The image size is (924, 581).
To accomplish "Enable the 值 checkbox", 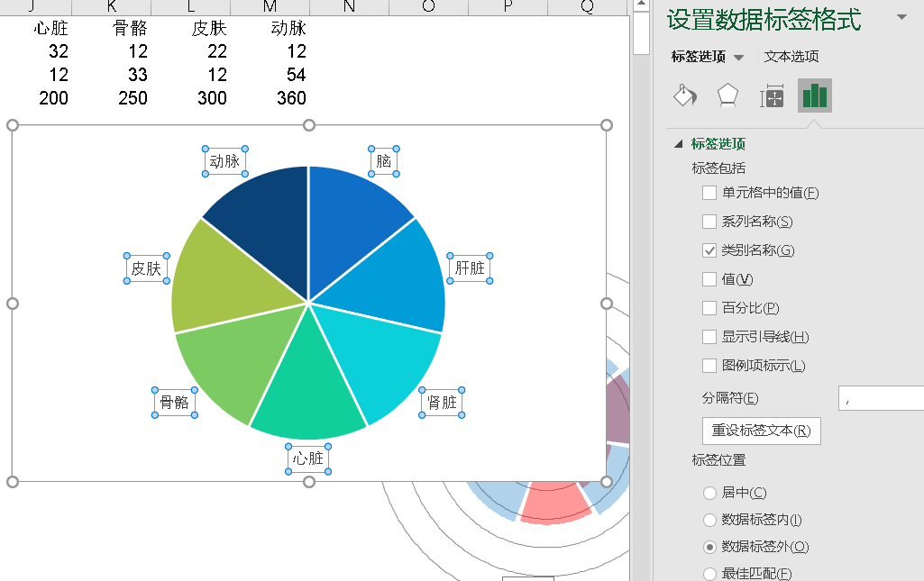I will coord(709,279).
